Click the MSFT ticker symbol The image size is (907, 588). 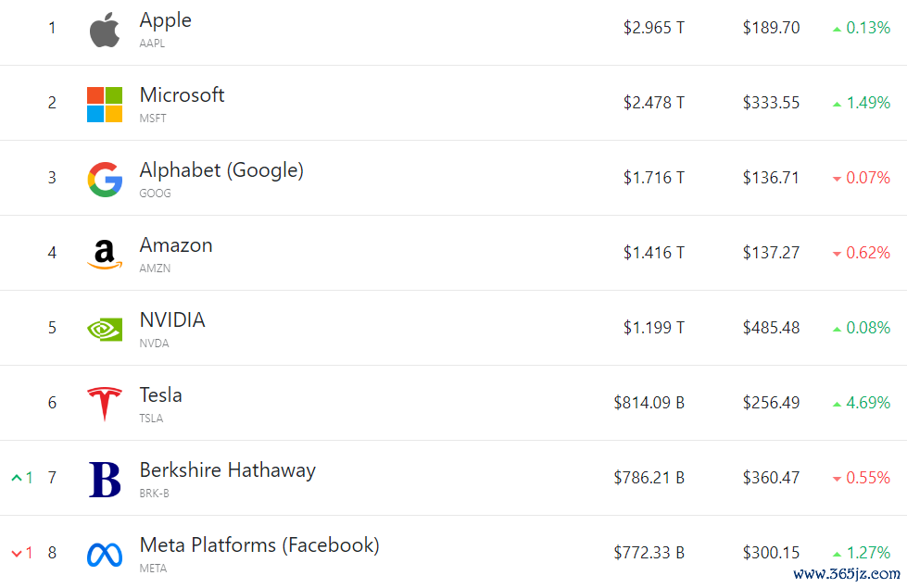(153, 118)
